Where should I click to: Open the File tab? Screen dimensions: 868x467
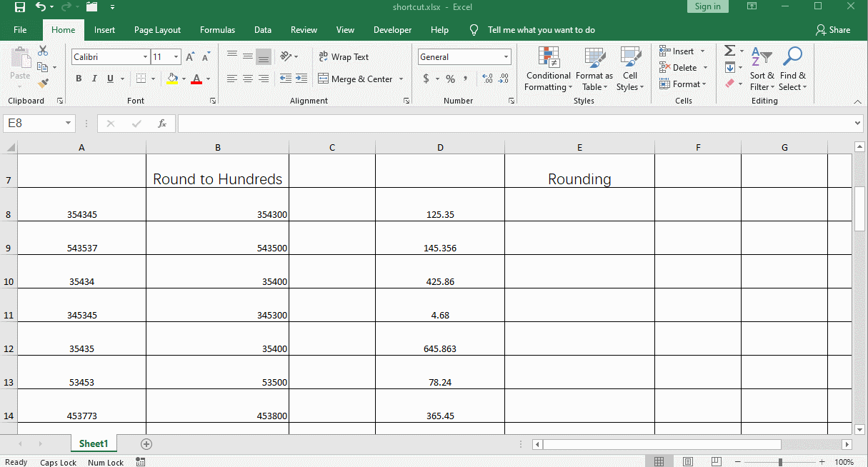pyautogui.click(x=20, y=30)
